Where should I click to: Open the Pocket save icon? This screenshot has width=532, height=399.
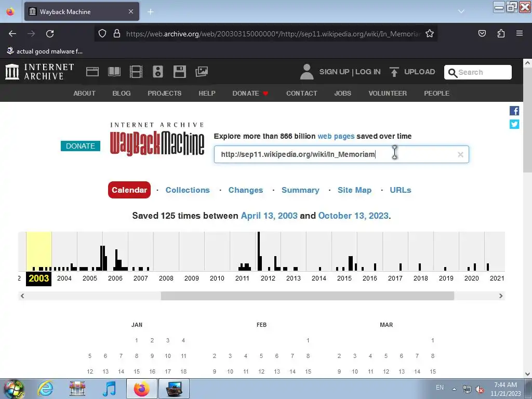click(x=482, y=34)
